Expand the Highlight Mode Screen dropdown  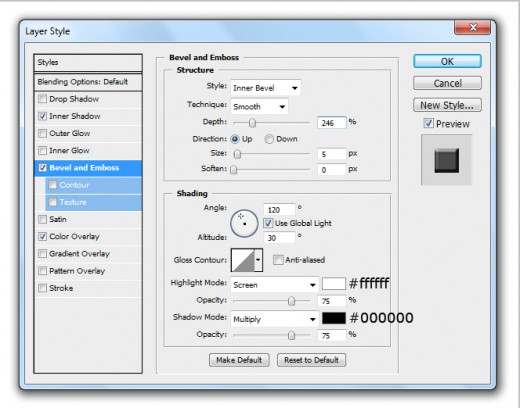coord(274,285)
